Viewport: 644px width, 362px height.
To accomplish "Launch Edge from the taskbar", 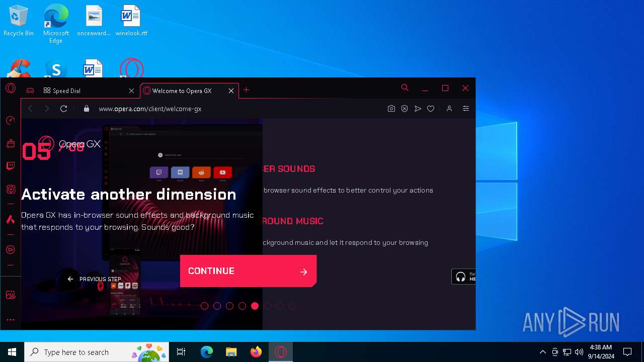I will click(x=207, y=352).
